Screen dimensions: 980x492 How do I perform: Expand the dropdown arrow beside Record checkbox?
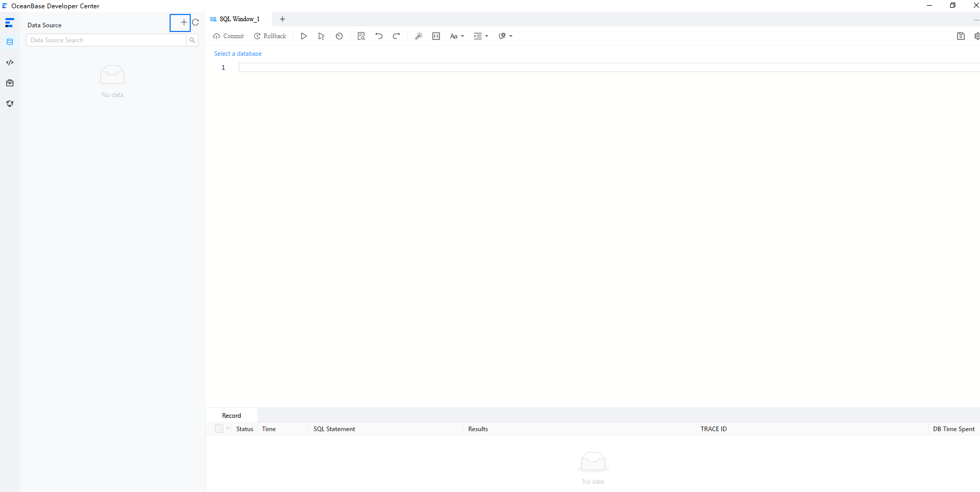pos(228,429)
